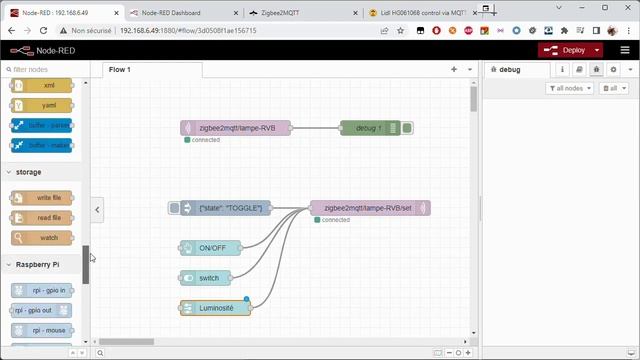
Task: Add a new flow tab with plus
Action: pyautogui.click(x=454, y=69)
